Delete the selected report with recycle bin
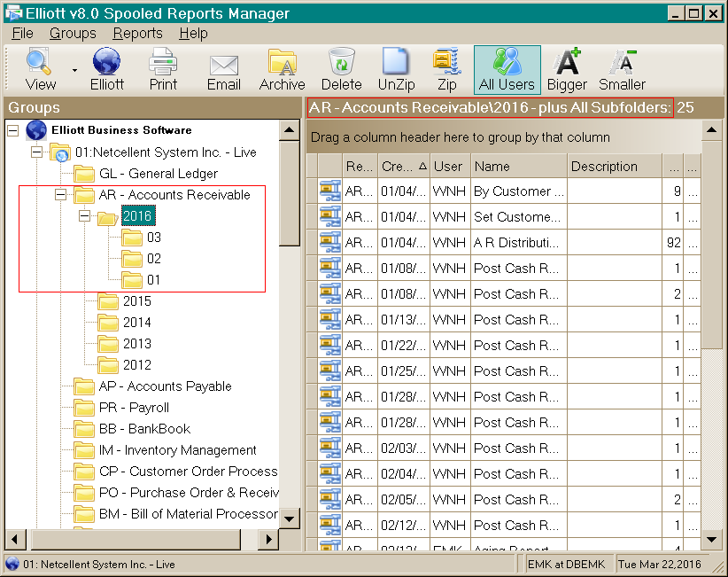 pyautogui.click(x=341, y=70)
